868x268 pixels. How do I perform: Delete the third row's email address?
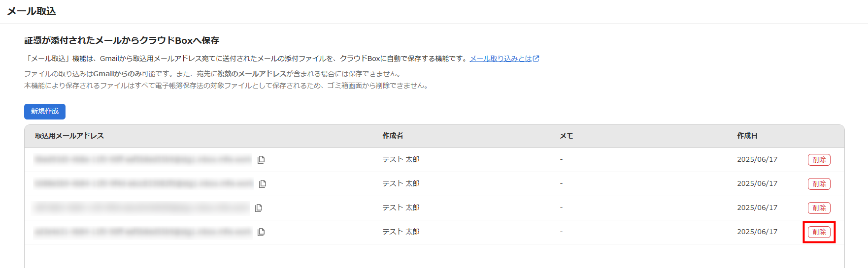tap(819, 208)
